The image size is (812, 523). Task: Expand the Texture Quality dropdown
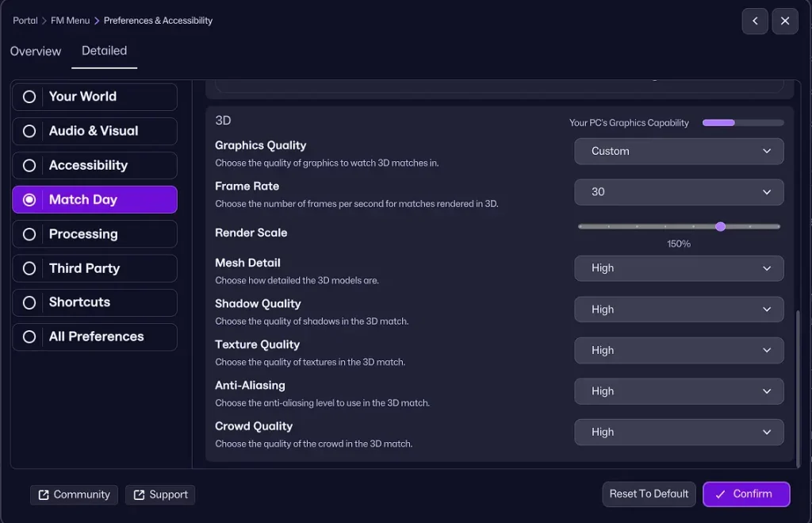(x=679, y=351)
